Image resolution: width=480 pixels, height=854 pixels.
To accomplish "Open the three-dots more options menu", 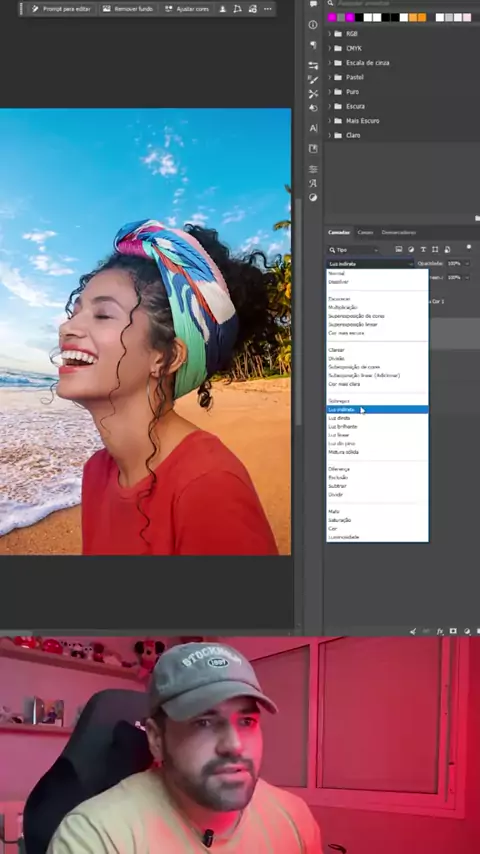I will tap(268, 9).
